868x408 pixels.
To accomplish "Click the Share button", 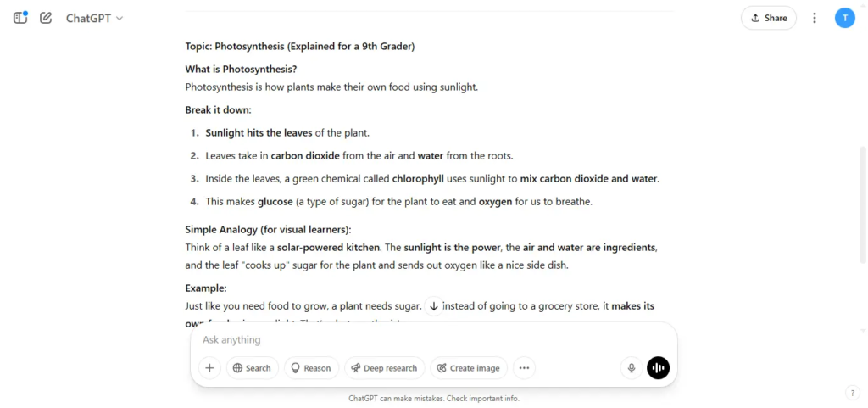I will pos(768,18).
